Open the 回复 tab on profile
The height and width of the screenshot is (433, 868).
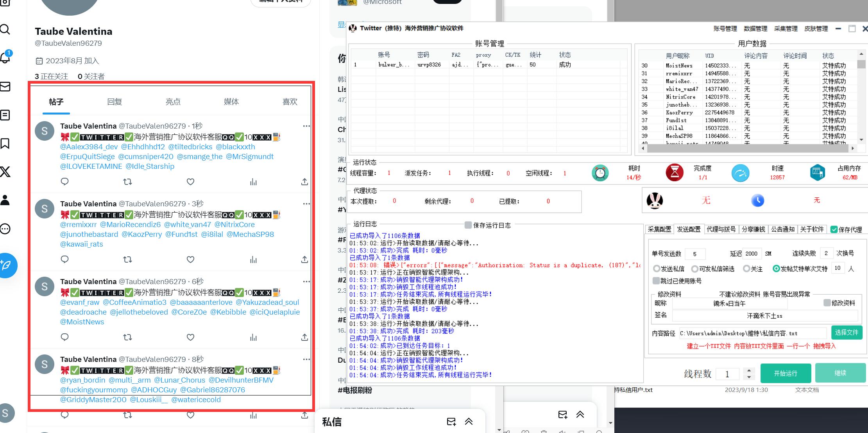pos(115,102)
